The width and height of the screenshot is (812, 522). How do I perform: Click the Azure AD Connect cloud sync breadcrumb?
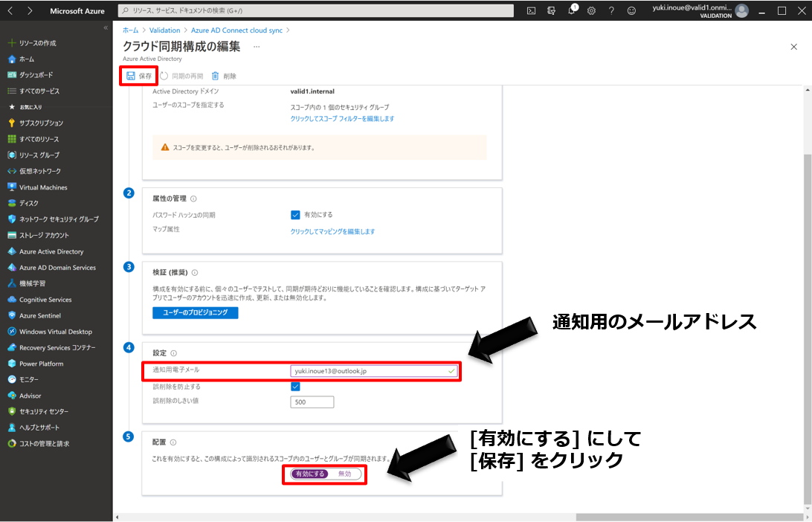click(236, 30)
